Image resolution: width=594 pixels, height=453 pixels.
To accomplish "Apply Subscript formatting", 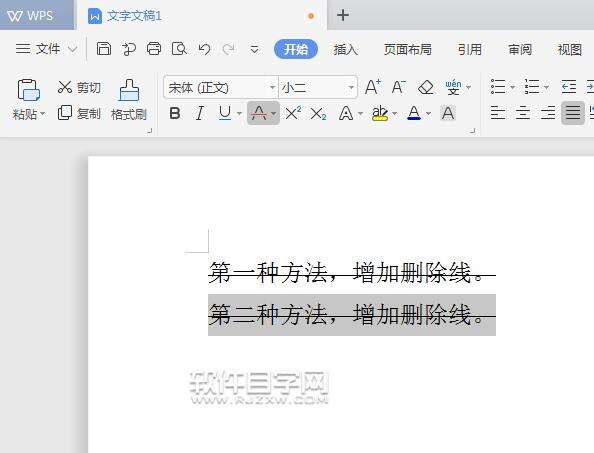I will (318, 114).
